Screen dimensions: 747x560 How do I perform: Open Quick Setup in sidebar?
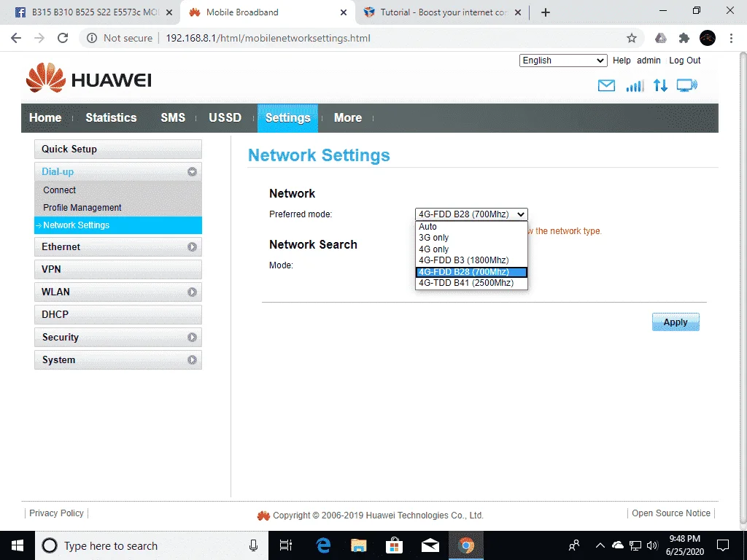(x=118, y=149)
